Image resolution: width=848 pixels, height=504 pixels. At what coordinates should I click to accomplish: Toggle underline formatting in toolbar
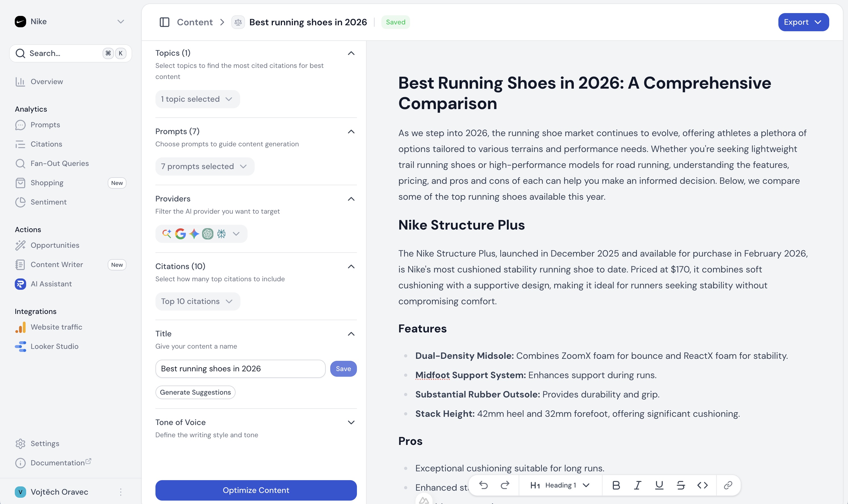pyautogui.click(x=659, y=485)
